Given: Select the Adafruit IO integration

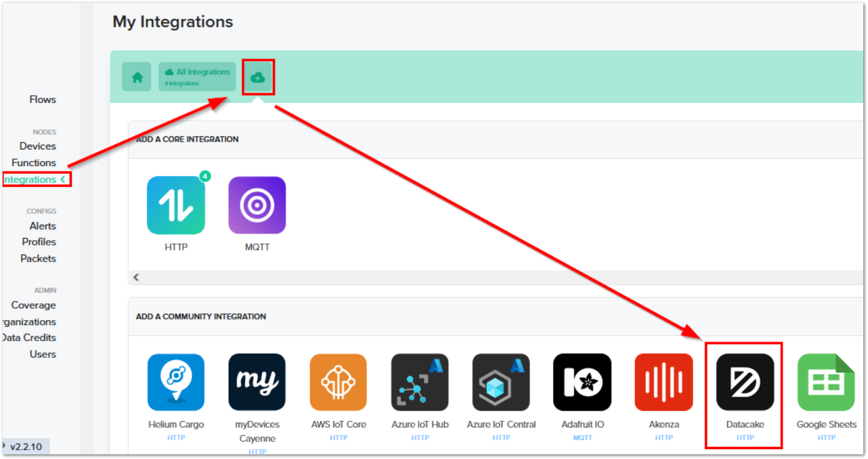Looking at the screenshot, I should coord(582,382).
